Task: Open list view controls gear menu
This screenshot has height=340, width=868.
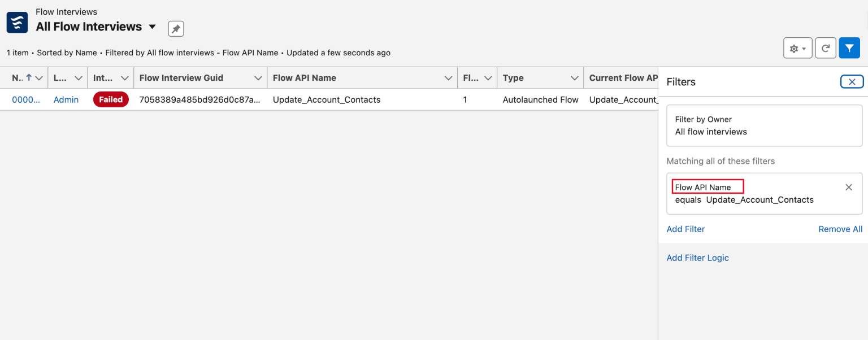Action: pos(798,49)
